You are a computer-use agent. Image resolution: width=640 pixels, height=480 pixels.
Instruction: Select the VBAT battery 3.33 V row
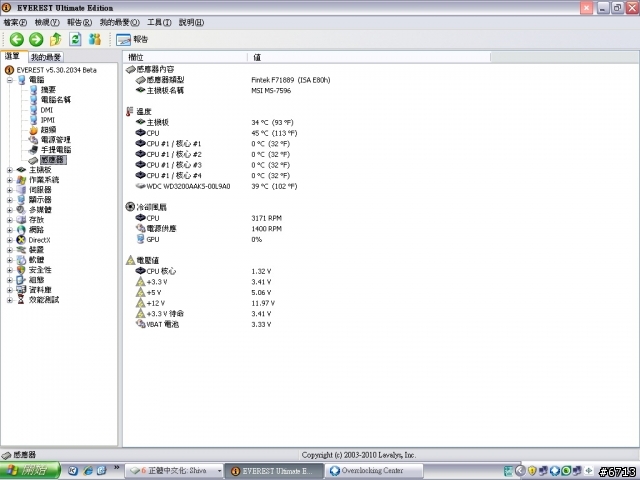click(x=203, y=324)
